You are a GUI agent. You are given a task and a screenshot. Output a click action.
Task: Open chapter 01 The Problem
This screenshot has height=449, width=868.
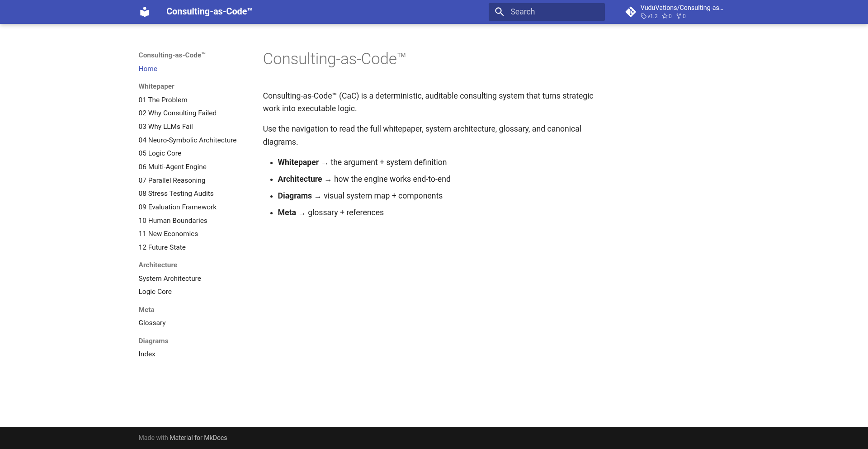(163, 100)
